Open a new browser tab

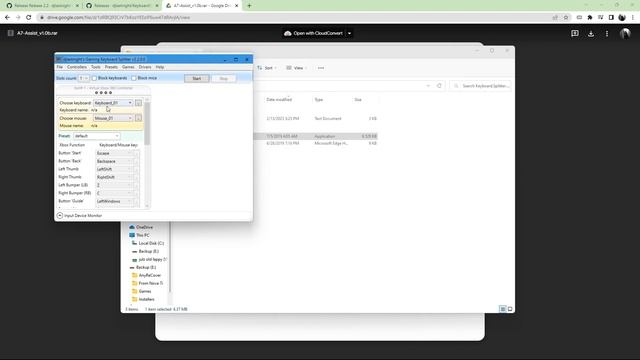point(249,6)
